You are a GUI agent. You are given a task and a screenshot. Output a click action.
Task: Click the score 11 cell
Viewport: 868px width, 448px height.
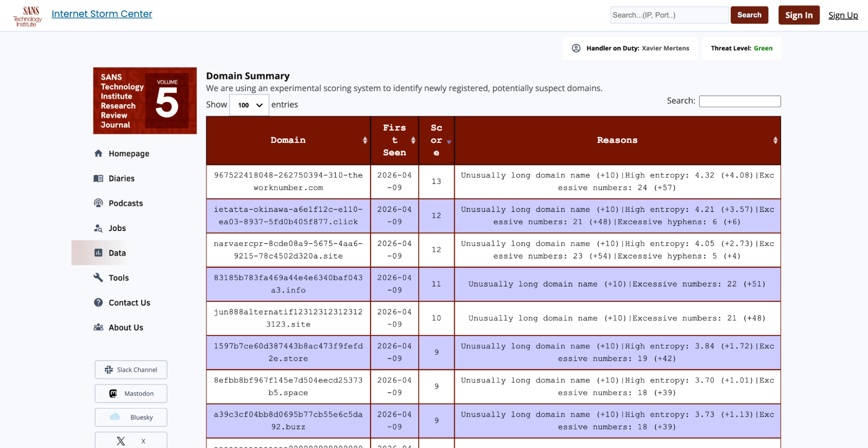pos(436,284)
